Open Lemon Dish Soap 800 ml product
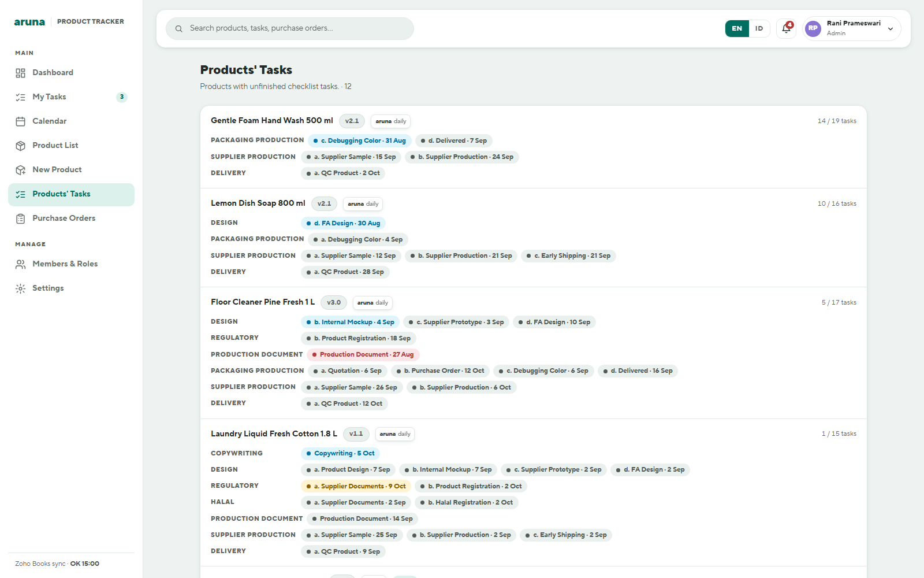 click(x=258, y=203)
